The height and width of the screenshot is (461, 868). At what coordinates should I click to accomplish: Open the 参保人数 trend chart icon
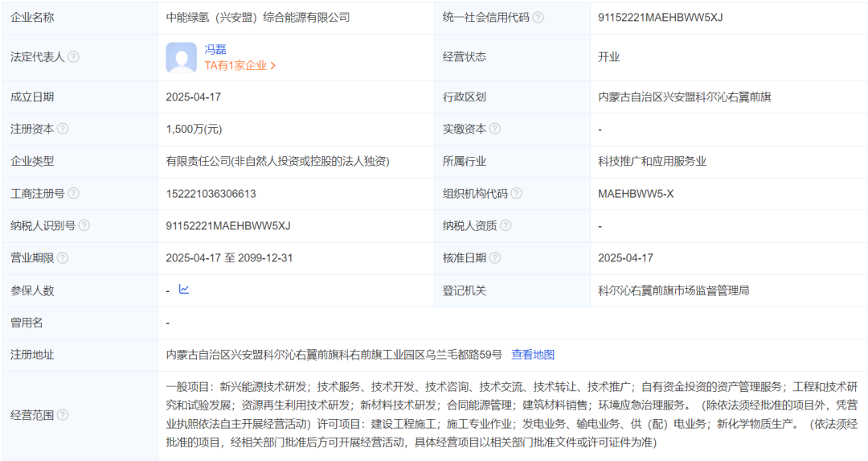click(x=184, y=290)
